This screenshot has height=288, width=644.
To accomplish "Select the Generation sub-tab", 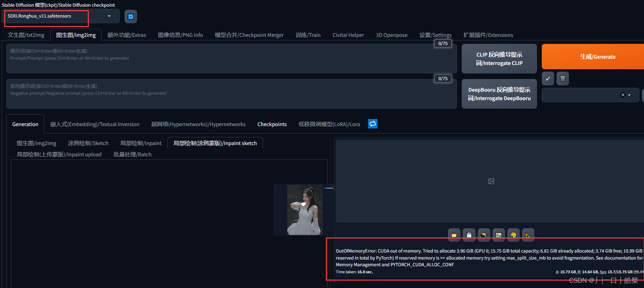I will (25, 124).
